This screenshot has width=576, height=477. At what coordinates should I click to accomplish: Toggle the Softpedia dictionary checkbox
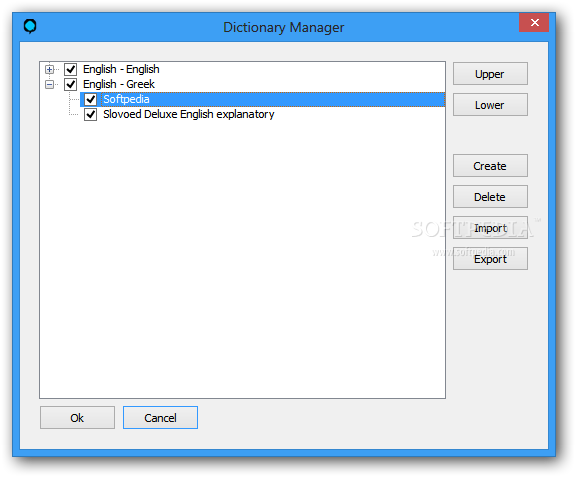(x=90, y=99)
